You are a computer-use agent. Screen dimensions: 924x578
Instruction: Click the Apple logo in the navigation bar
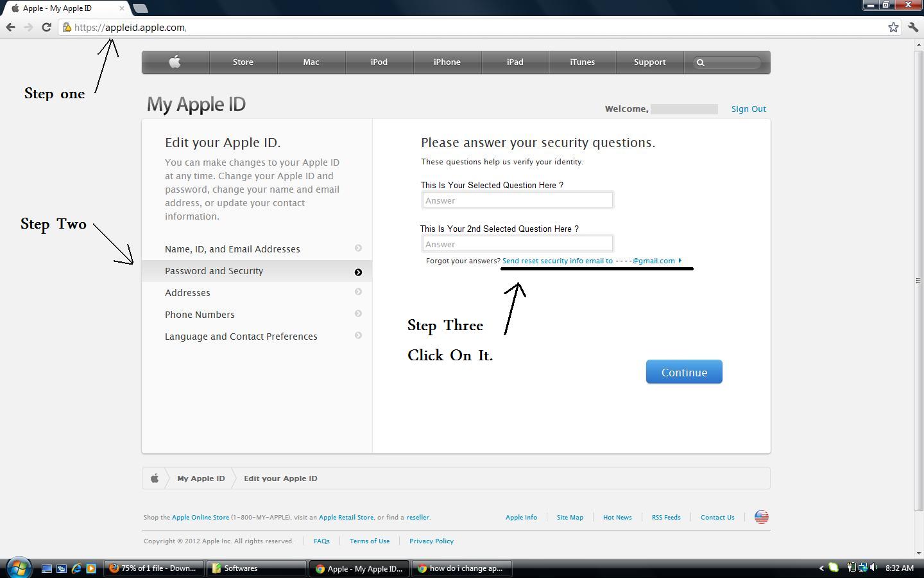(175, 62)
